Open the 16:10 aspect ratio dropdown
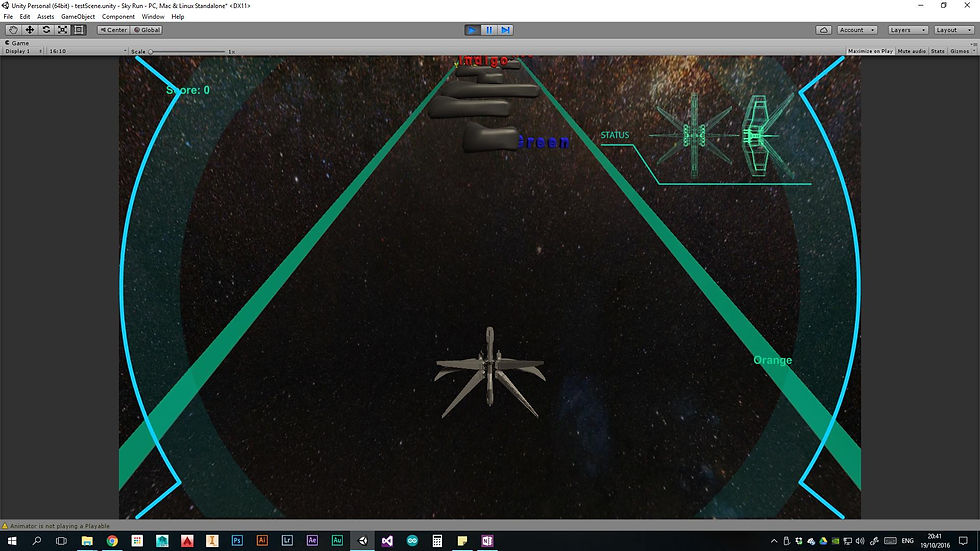The height and width of the screenshot is (551, 980). (88, 51)
